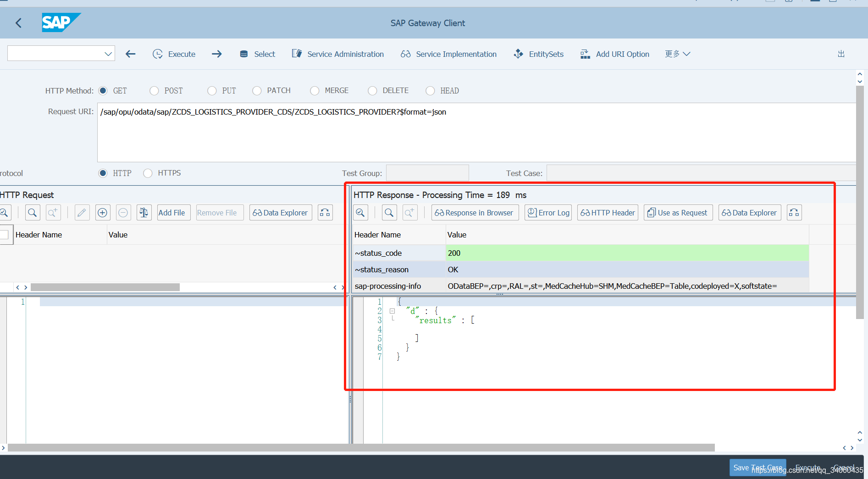Click the scroll-right arrow at bottom right
Screen dimensions: 868x479
coord(852,448)
